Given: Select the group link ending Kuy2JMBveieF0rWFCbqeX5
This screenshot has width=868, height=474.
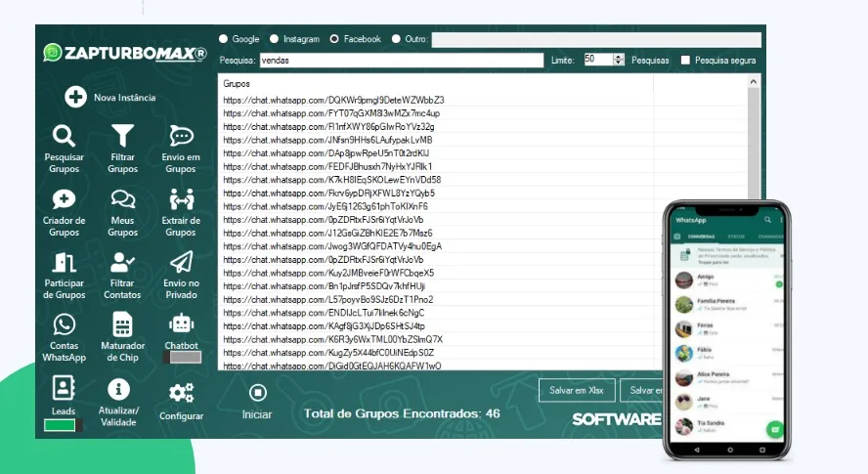Looking at the screenshot, I should tap(328, 273).
